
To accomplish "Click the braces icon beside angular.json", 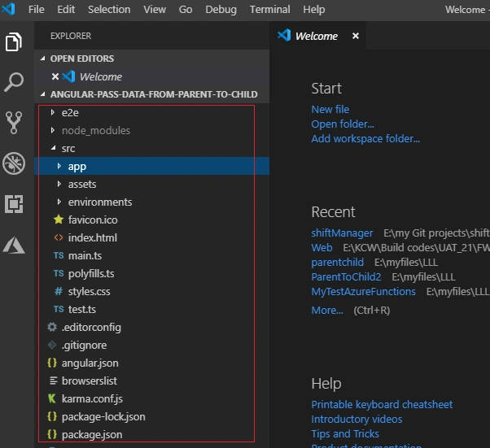I will [x=52, y=363].
